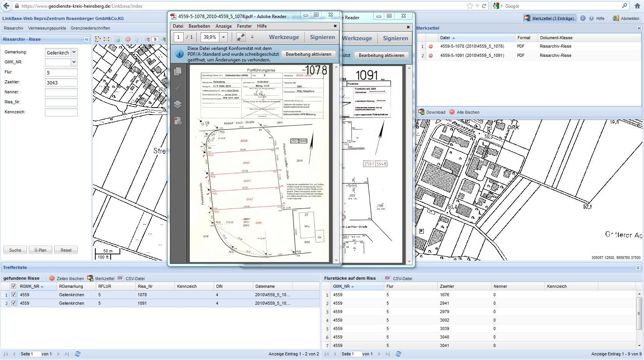Screen dimensions: 644x360
Task: Open the Anzeige menu in Adobe Reader
Action: click(223, 26)
